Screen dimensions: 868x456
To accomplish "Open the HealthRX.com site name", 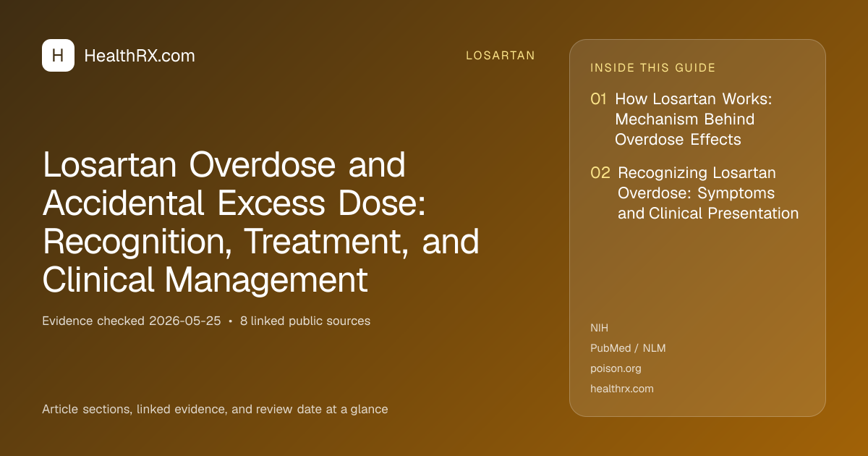I will 140,56.
